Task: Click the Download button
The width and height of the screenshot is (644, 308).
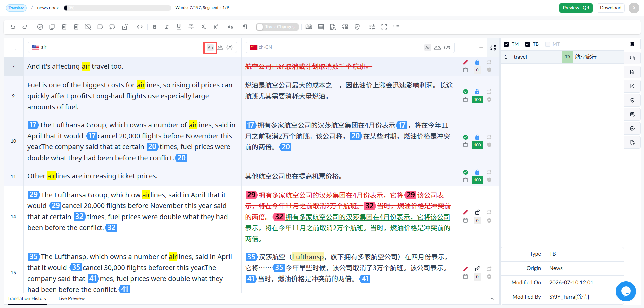Action: click(610, 8)
